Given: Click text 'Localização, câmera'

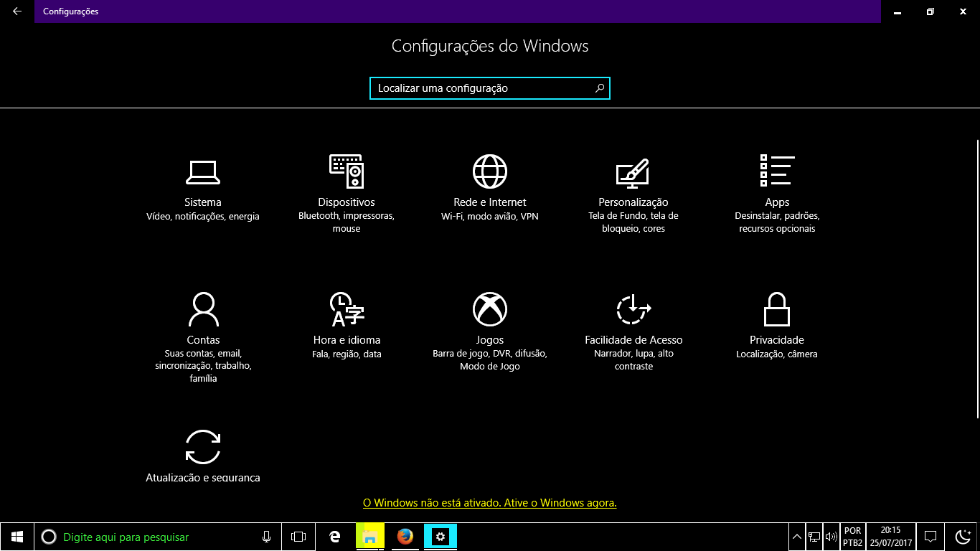Looking at the screenshot, I should coord(777,354).
